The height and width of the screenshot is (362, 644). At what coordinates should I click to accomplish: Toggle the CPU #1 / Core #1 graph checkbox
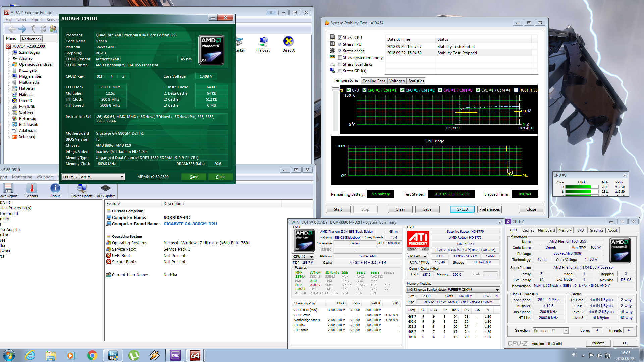(x=364, y=90)
